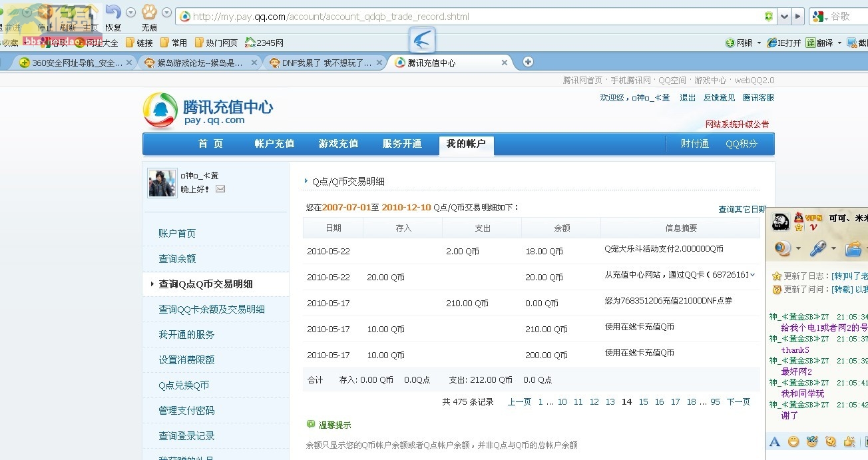This screenshot has height=460, width=868.
Task: Open 财付通 in the navigation bar
Action: [x=694, y=144]
